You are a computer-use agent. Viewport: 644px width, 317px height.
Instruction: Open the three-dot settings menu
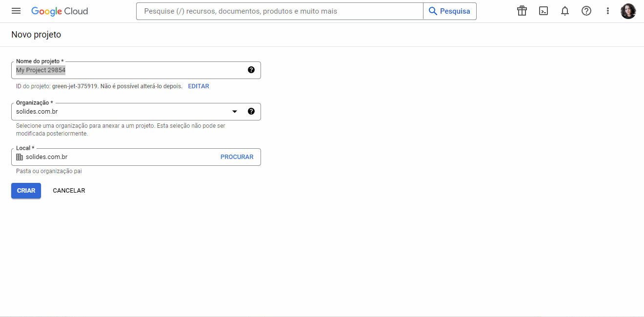point(608,11)
